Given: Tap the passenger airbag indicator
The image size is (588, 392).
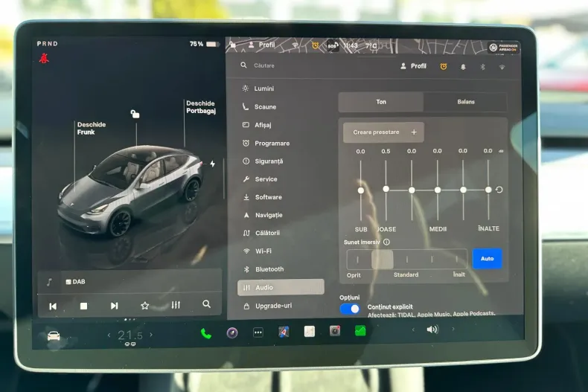Looking at the screenshot, I should pyautogui.click(x=504, y=47).
